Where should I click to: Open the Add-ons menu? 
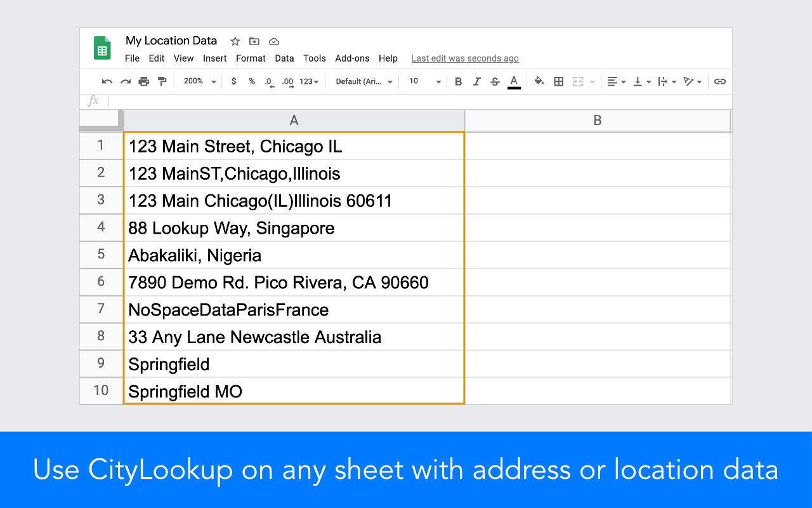(352, 58)
